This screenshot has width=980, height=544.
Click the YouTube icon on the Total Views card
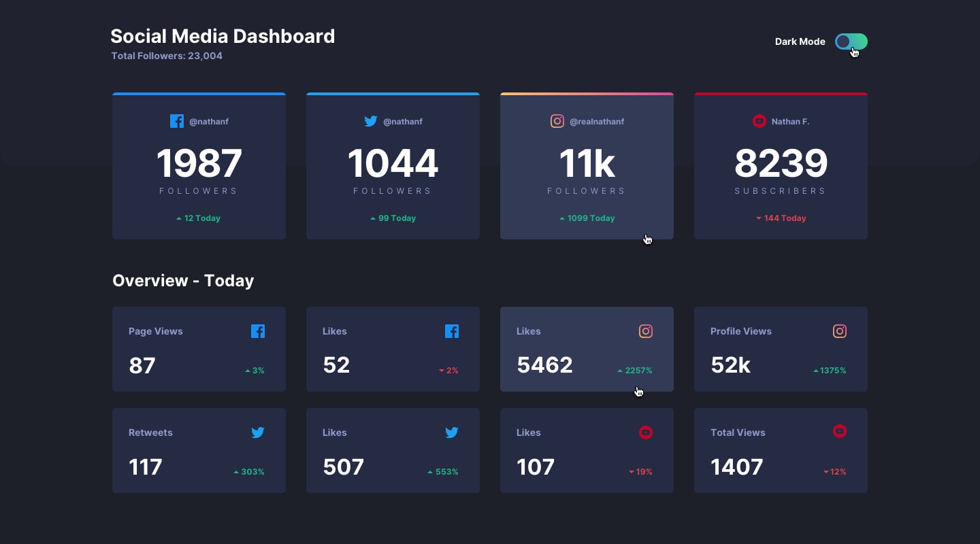[840, 431]
